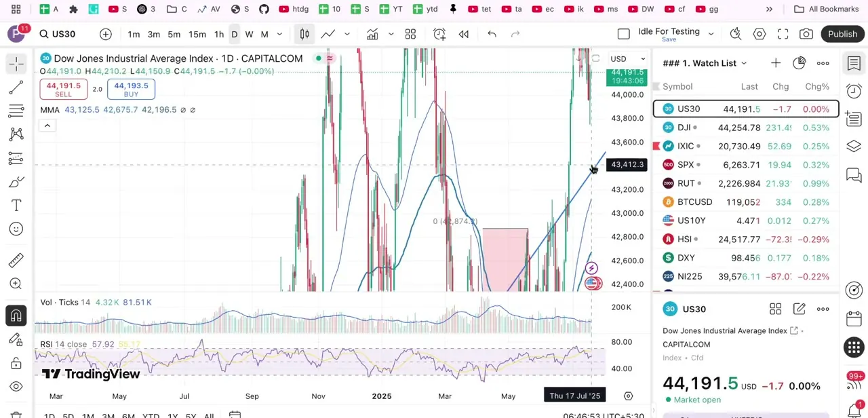Open the Fibonacci retracement tools
The height and width of the screenshot is (418, 868).
pos(16,111)
